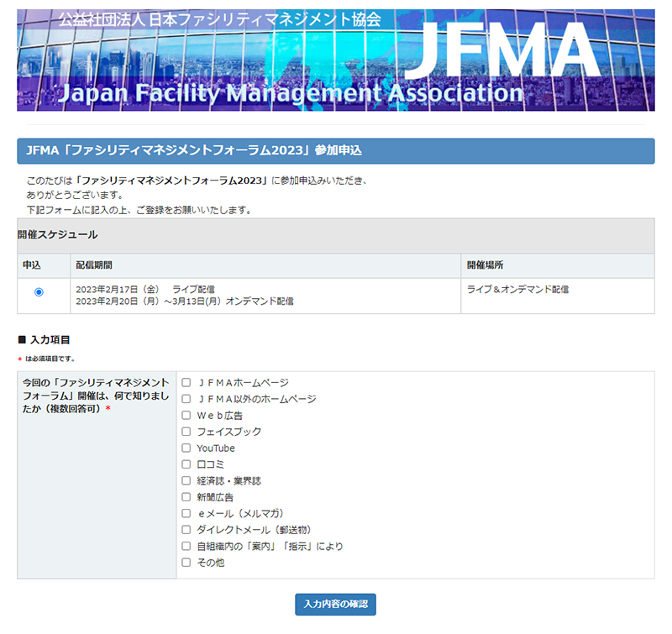
Task: Check the ＪＦＭＡホームページ checkbox
Action: point(186,382)
